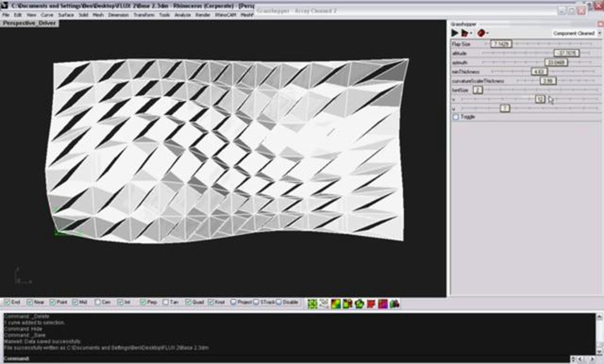Open the Dimension menu
This screenshot has height=364, width=604.
click(118, 15)
